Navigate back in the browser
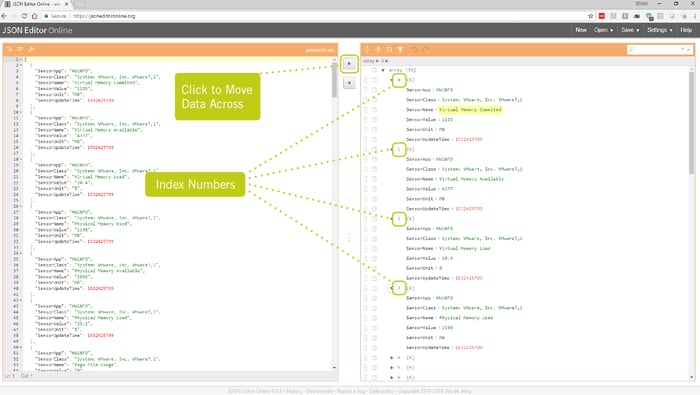Screen dimensions: 700x395 [x=4, y=16]
